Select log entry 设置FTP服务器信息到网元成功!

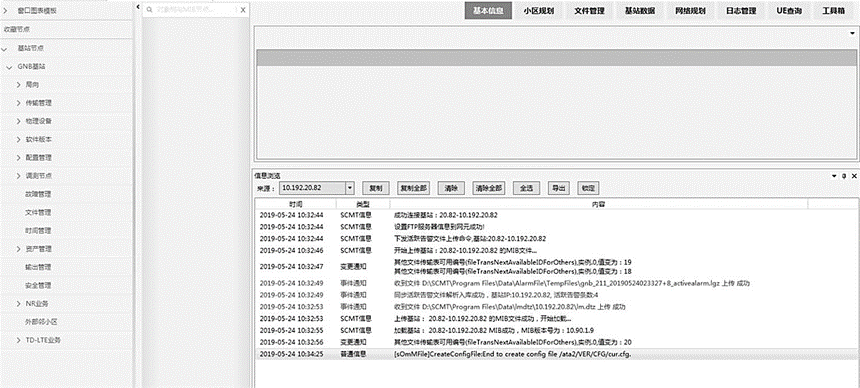(x=556, y=227)
